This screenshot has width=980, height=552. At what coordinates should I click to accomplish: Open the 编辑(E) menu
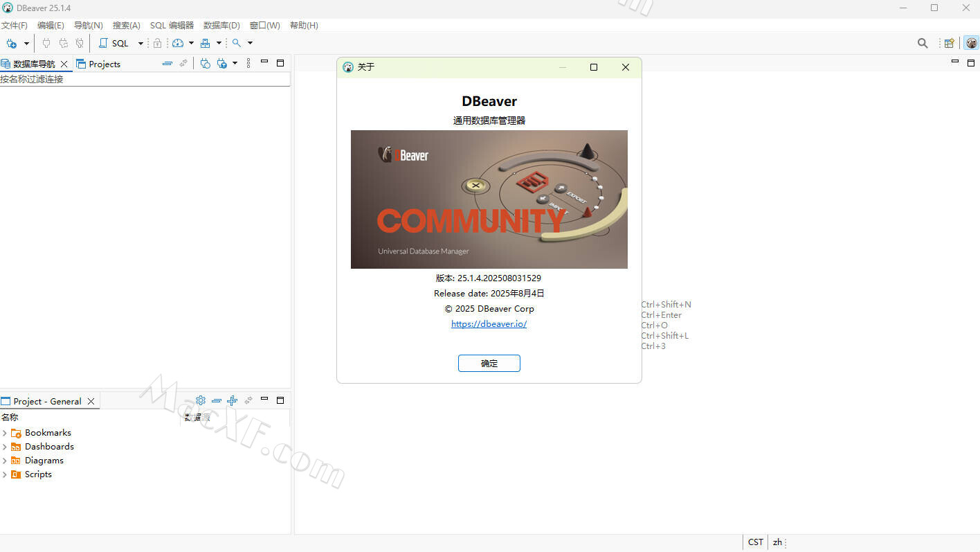51,25
